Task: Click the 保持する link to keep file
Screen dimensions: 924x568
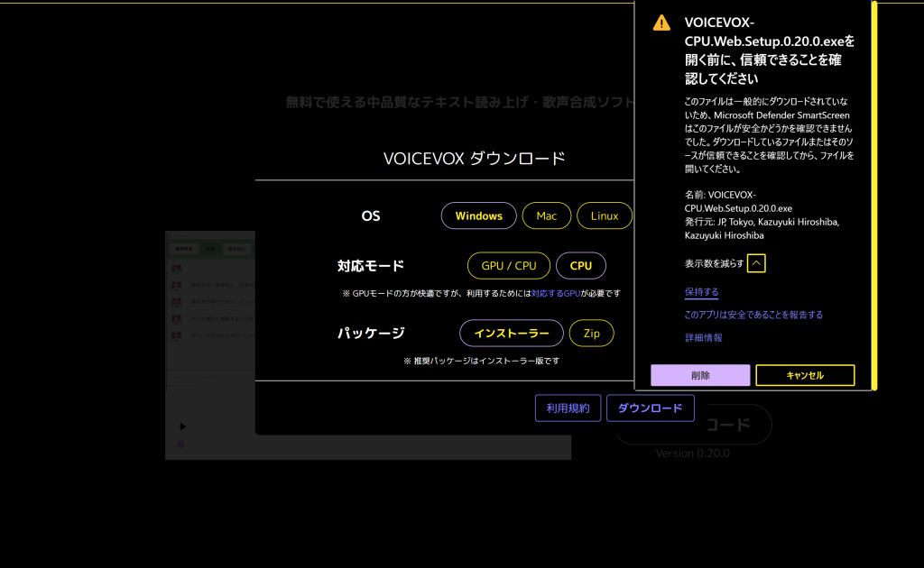Action: [x=701, y=292]
